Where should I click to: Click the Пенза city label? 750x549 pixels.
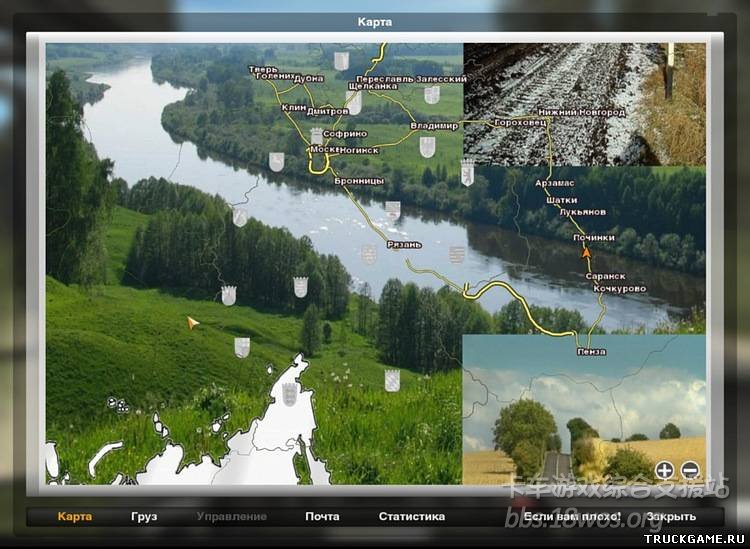[x=592, y=351]
